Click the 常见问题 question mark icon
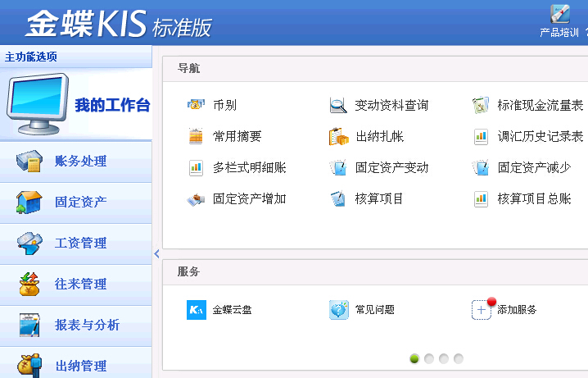The width and height of the screenshot is (588, 378). (x=339, y=310)
